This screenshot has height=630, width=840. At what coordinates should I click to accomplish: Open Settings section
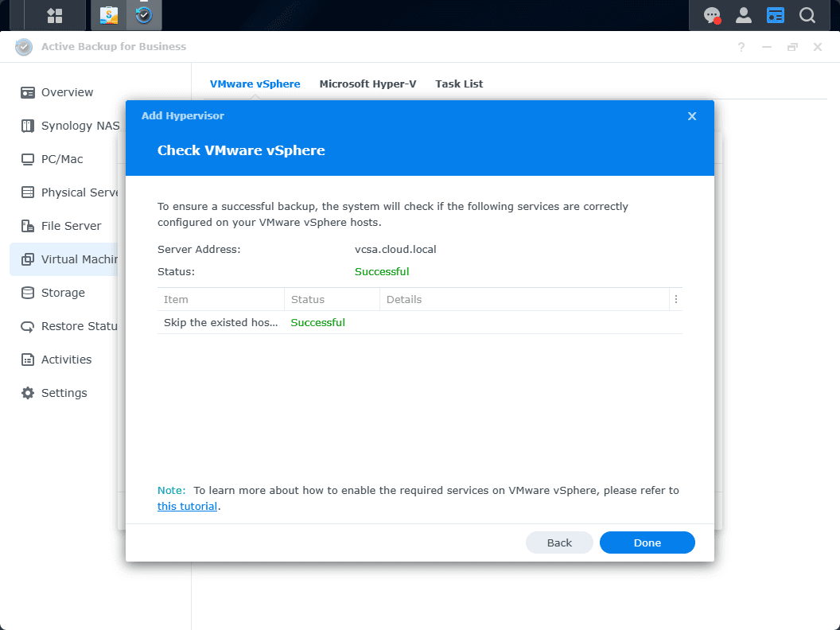click(x=64, y=393)
